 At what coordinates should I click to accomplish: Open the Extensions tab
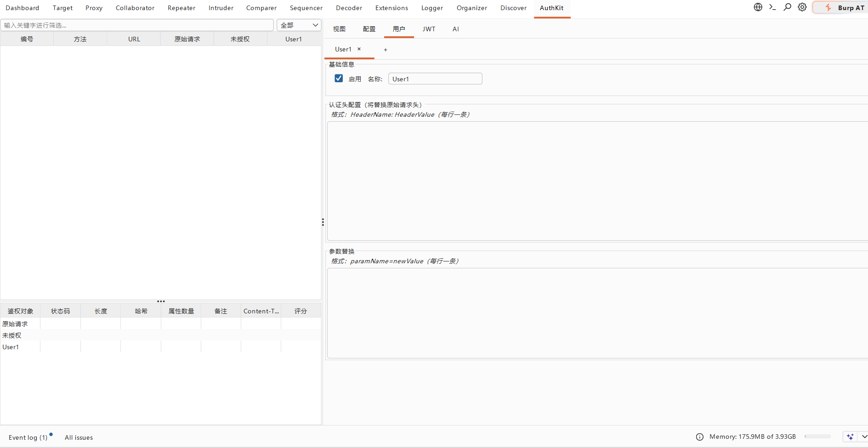(391, 8)
